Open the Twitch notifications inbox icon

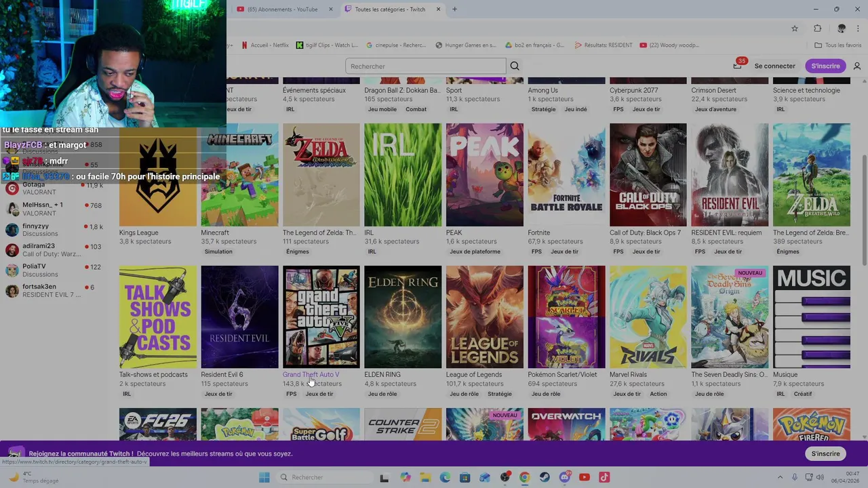[737, 66]
